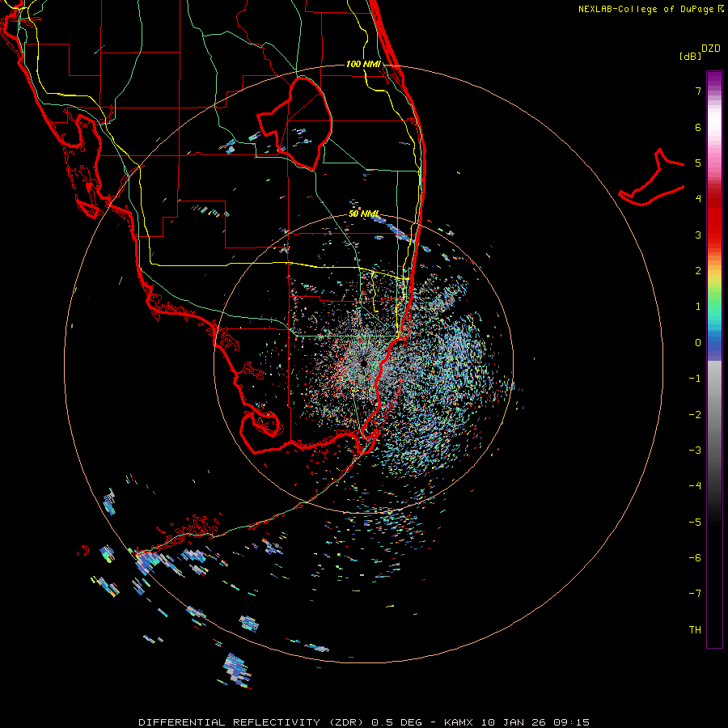Image resolution: width=728 pixels, height=728 pixels.
Task: Click the Lake Okeechobee outline on the map
Action: point(294,124)
